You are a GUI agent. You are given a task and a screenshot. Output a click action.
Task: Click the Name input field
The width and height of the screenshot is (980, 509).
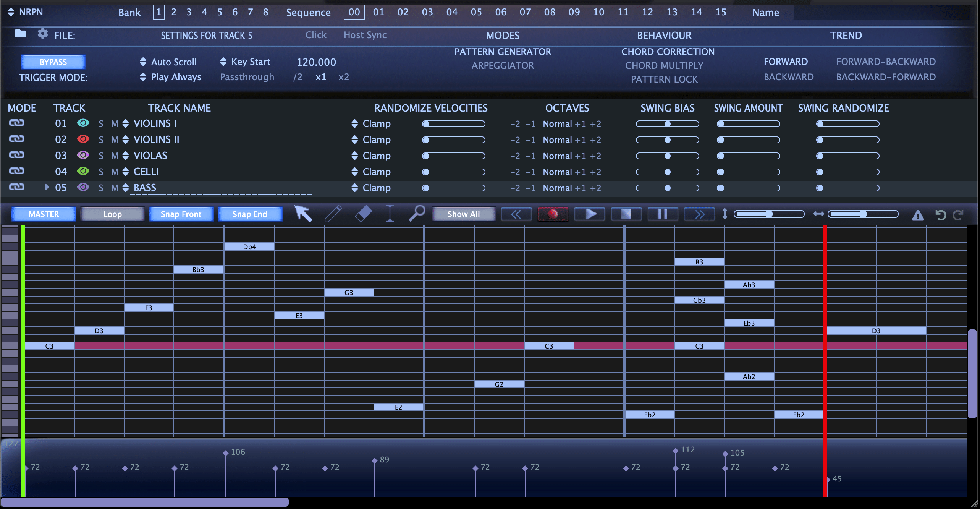[882, 12]
